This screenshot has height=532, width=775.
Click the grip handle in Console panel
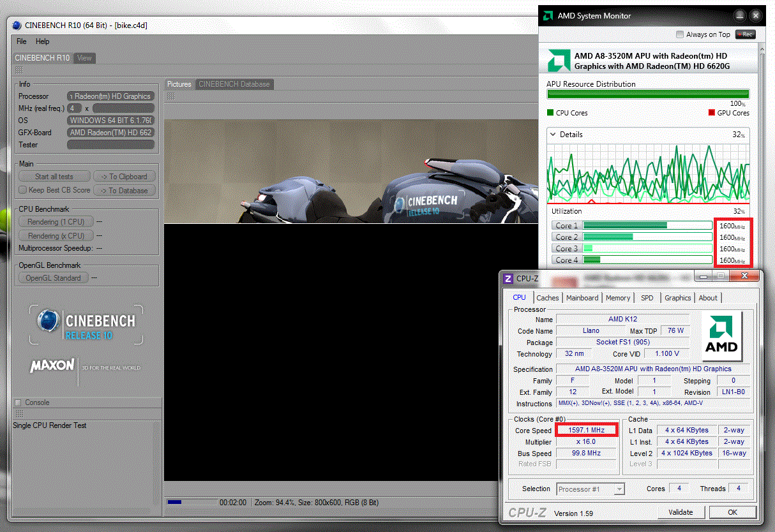click(19, 413)
